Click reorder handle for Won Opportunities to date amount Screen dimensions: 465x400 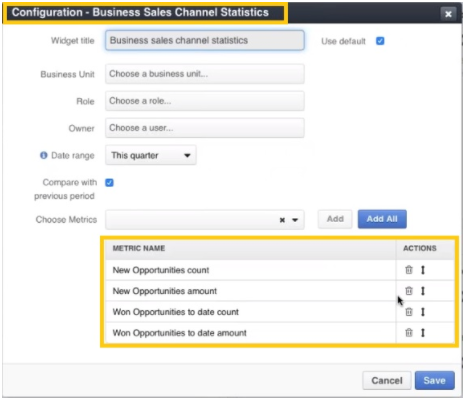pyautogui.click(x=423, y=332)
